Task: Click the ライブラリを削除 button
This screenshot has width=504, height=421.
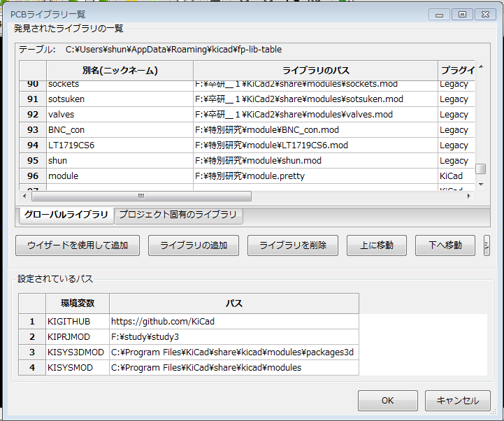Action: (293, 245)
